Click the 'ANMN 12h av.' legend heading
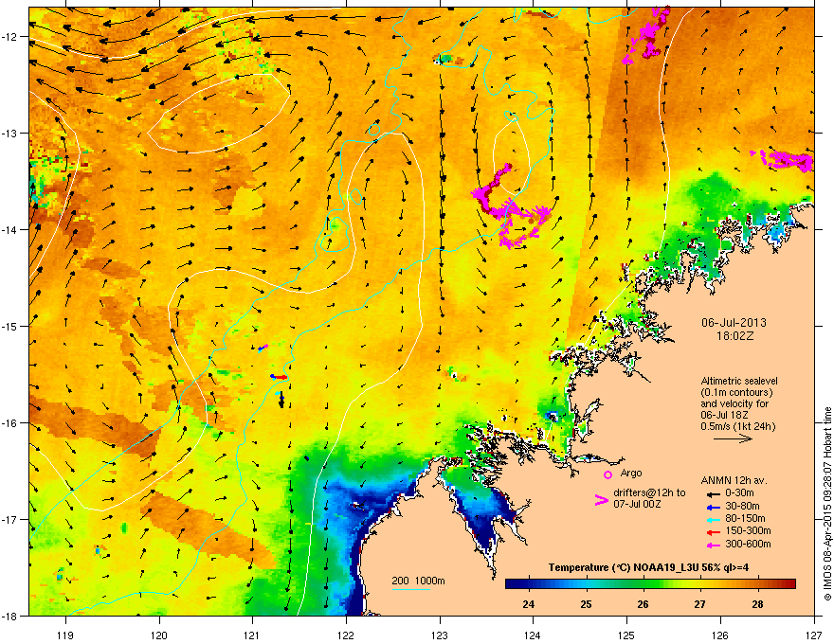The height and width of the screenshot is (644, 834). 734,481
